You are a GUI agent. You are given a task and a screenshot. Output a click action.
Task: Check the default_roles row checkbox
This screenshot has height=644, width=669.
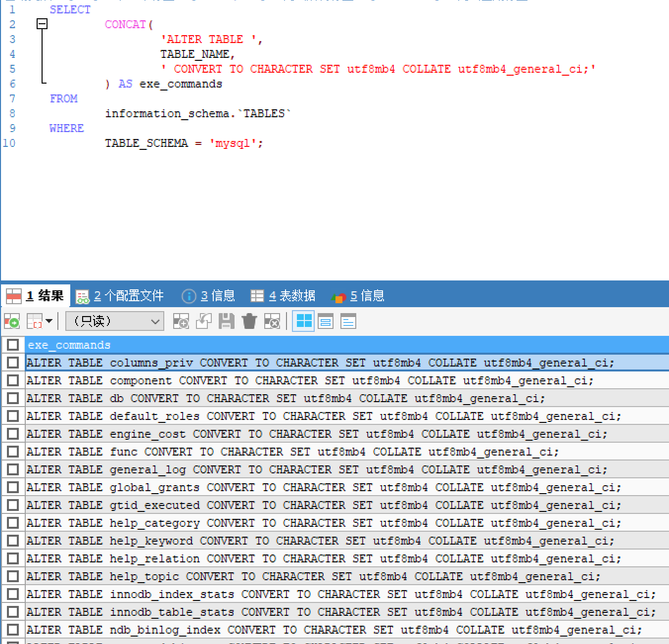click(13, 416)
